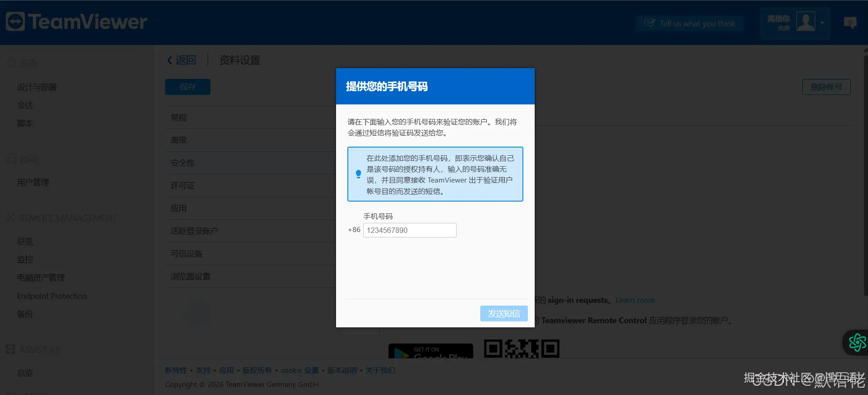Open Endpoint Protection in the sidebar
868x395 pixels.
tap(52, 296)
